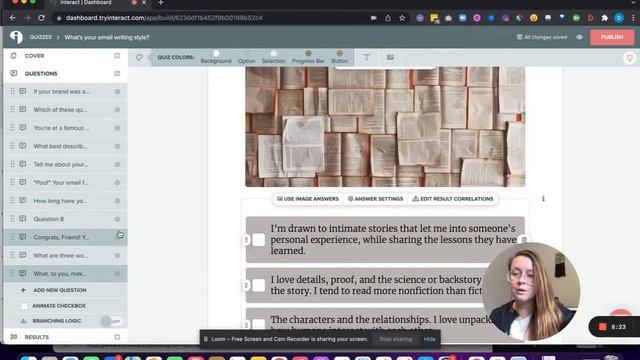Edit Result Correlations
Screen dimensions: 640x360
[453, 199]
